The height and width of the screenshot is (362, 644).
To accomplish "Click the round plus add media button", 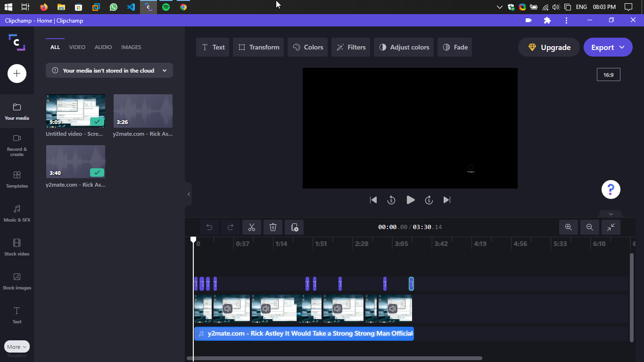I will tap(17, 74).
